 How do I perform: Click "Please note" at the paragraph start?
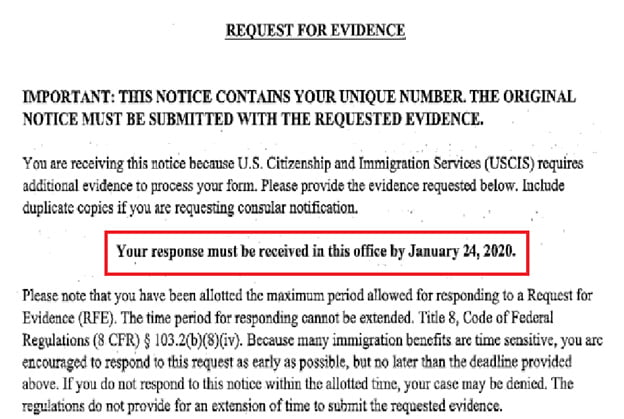50,300
